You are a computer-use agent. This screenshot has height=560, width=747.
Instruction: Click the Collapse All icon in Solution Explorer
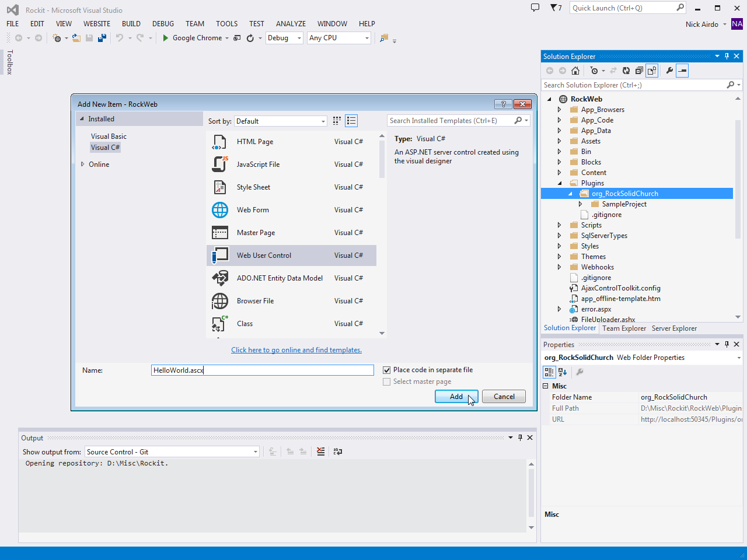639,71
